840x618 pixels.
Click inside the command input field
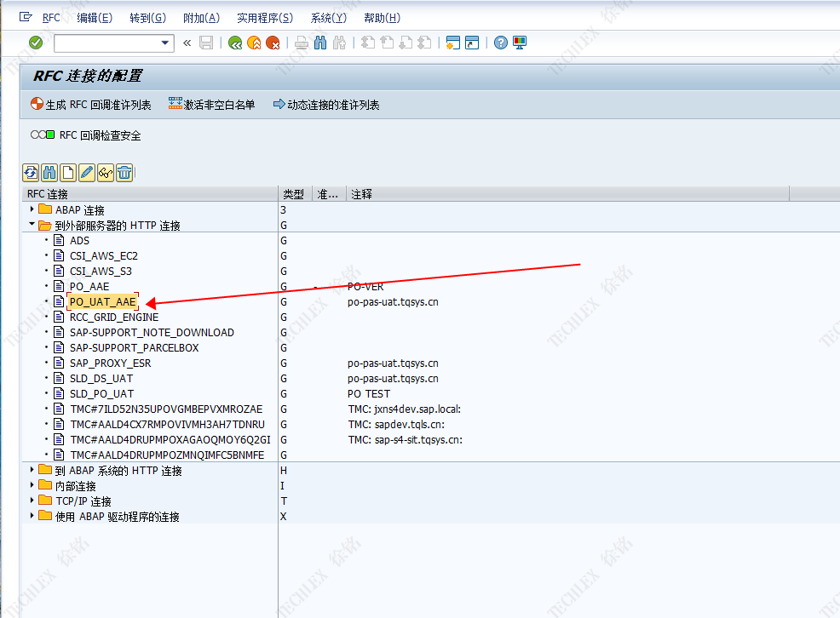106,43
